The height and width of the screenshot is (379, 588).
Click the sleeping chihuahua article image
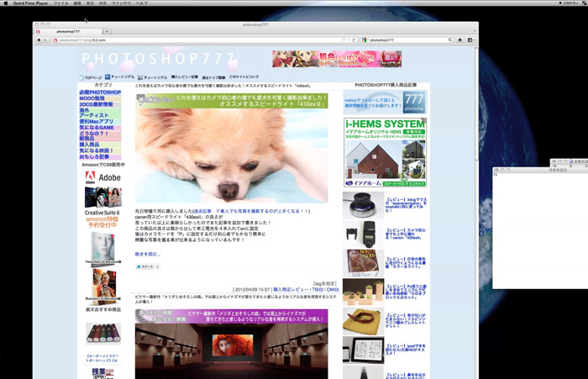click(231, 155)
